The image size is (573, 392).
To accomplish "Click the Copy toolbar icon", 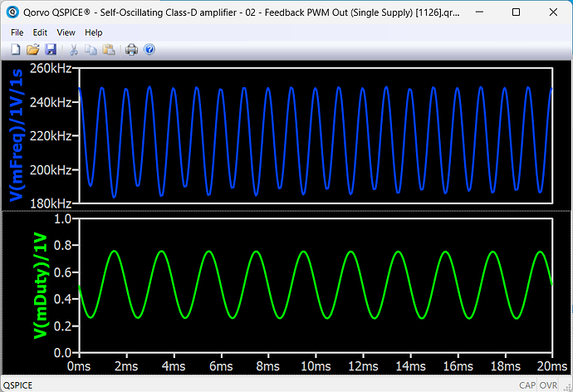I will pos(91,50).
